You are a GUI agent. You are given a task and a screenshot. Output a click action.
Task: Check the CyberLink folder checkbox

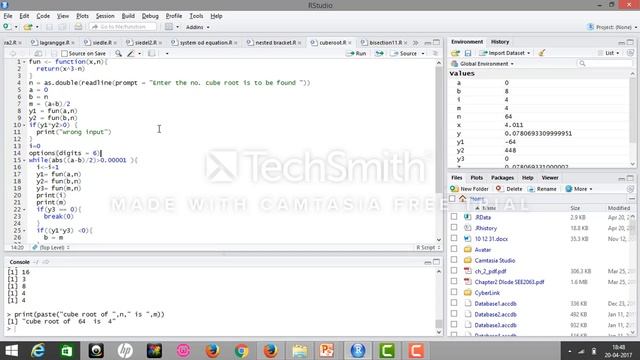[x=454, y=292]
